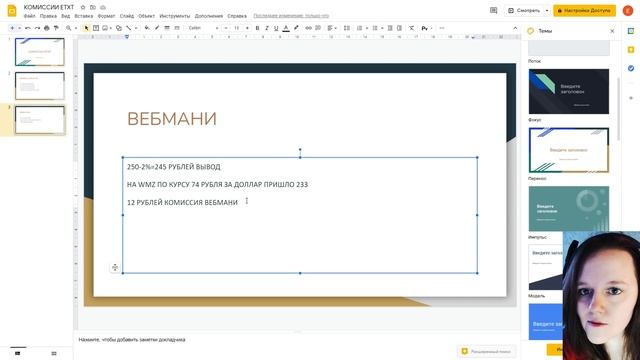Increase font size with plus button
The image size is (640, 360).
pyautogui.click(x=247, y=28)
